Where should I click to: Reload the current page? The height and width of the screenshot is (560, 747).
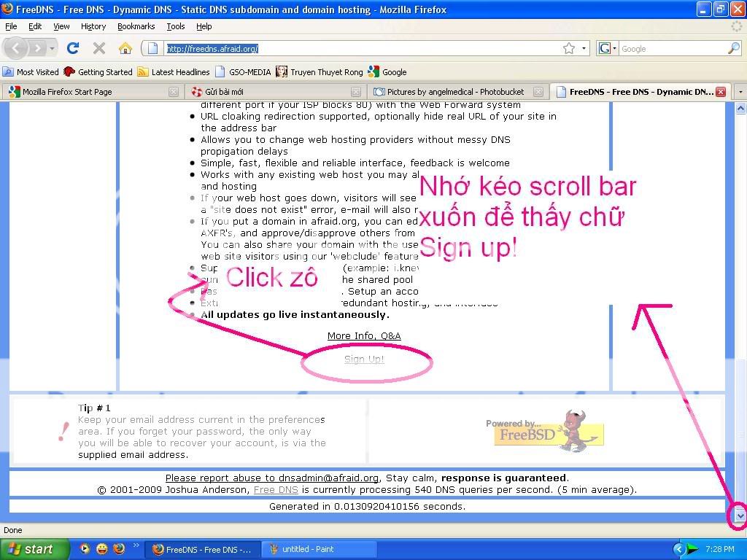point(72,48)
